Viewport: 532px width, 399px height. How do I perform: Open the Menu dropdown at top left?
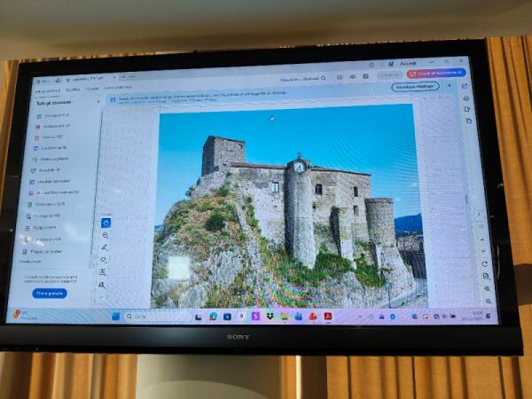click(x=42, y=80)
